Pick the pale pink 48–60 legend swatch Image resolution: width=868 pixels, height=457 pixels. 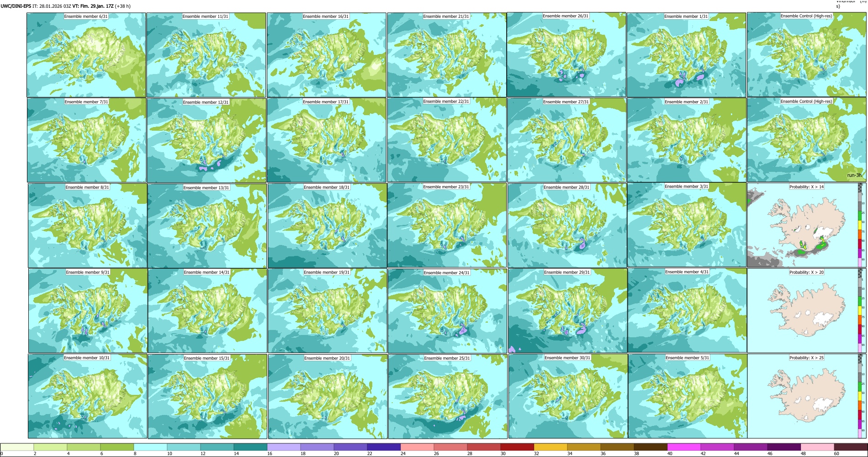817,447
